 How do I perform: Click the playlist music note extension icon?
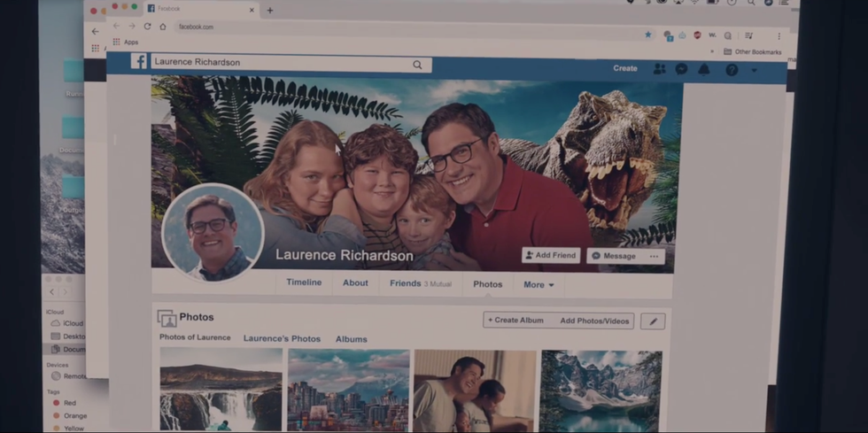tap(748, 35)
